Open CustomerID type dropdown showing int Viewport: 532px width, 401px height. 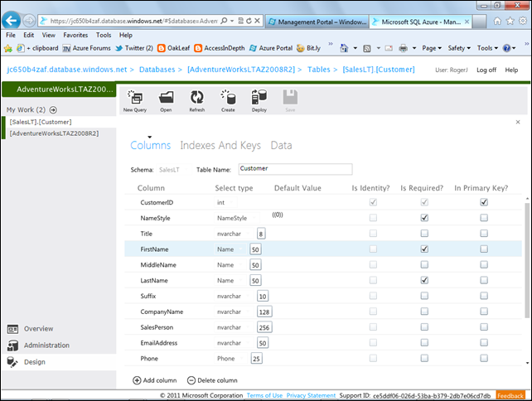coord(225,202)
